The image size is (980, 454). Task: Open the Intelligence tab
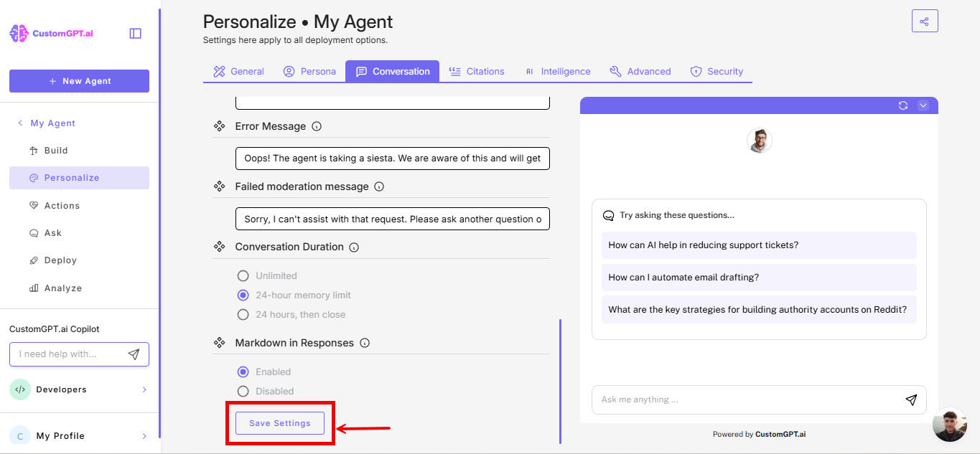557,71
